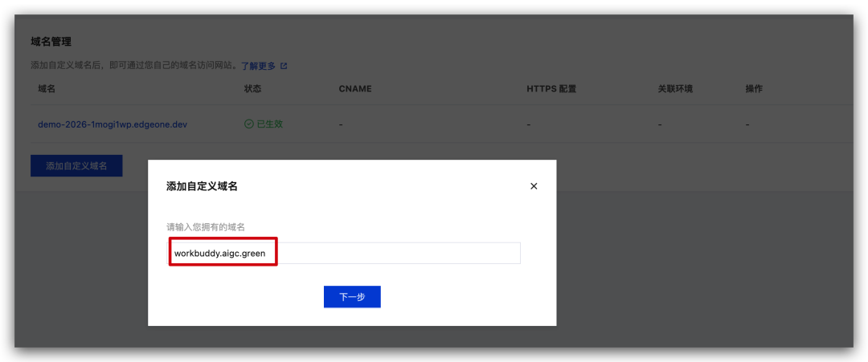Click the 域名 column header

click(47, 88)
